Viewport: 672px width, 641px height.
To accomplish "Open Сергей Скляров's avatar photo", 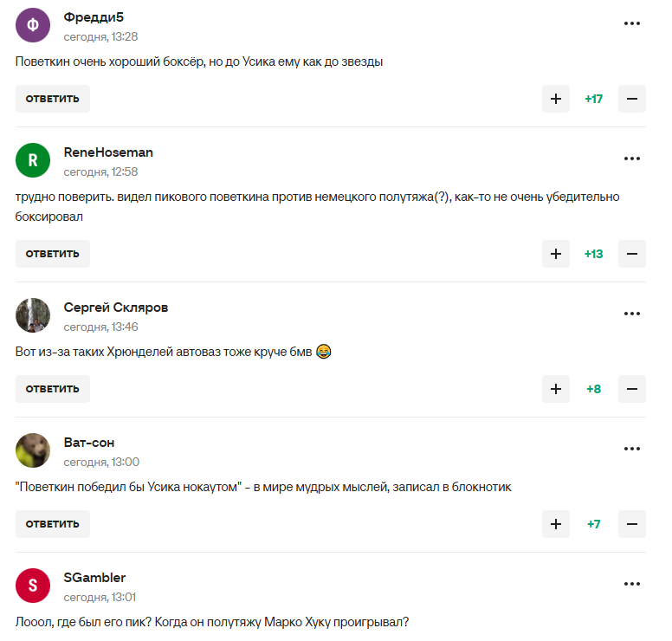I will pos(33,315).
